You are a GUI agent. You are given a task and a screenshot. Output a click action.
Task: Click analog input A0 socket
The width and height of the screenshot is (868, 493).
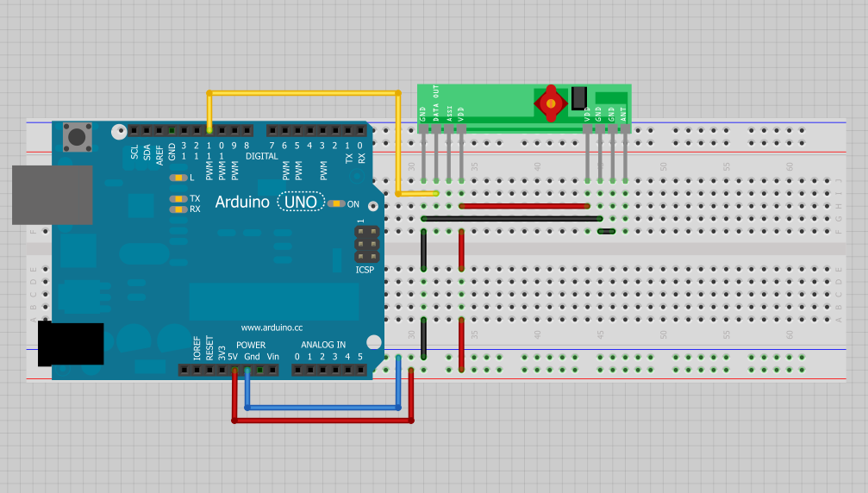[297, 370]
